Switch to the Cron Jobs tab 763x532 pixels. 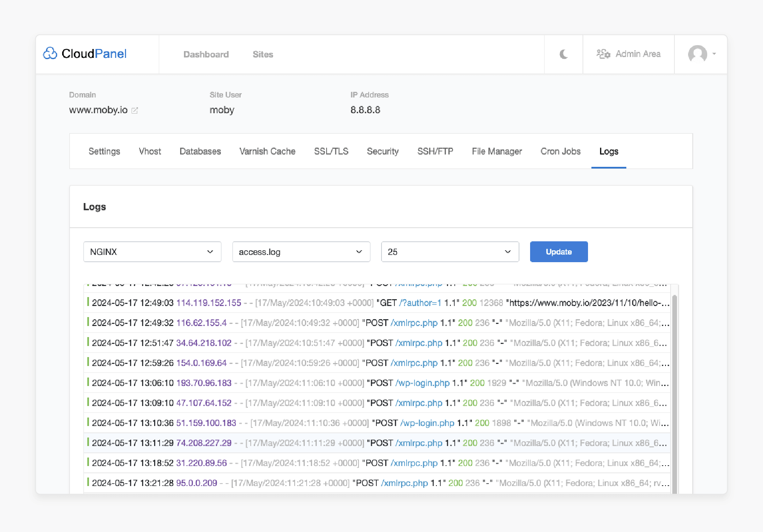[560, 152]
